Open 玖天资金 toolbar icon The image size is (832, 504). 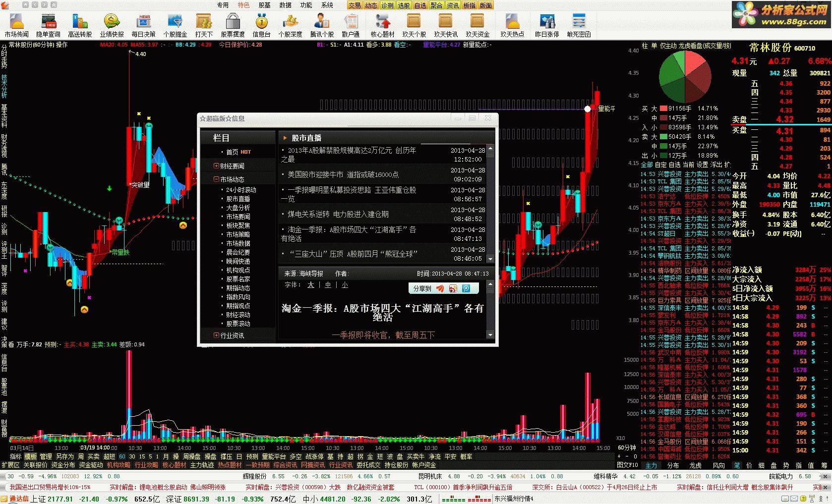click(477, 25)
